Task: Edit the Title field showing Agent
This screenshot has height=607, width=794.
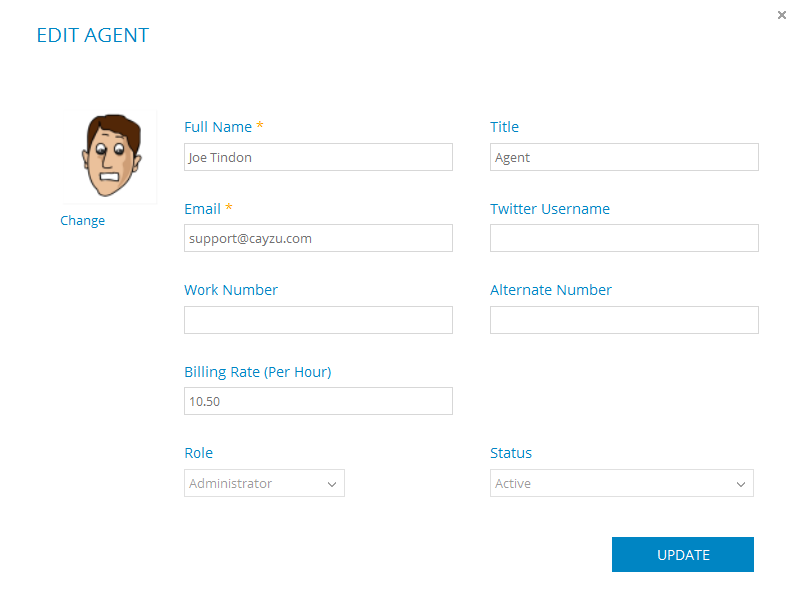Action: (x=624, y=157)
